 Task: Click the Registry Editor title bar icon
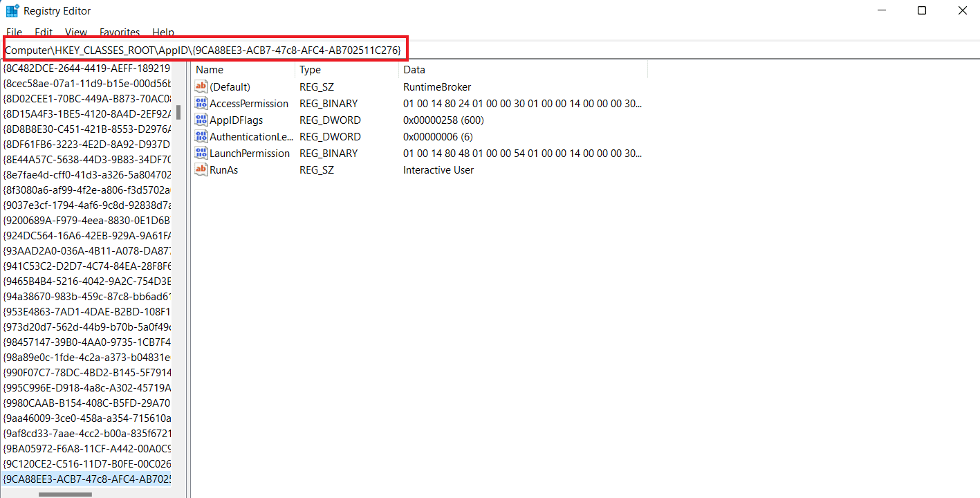pos(12,10)
